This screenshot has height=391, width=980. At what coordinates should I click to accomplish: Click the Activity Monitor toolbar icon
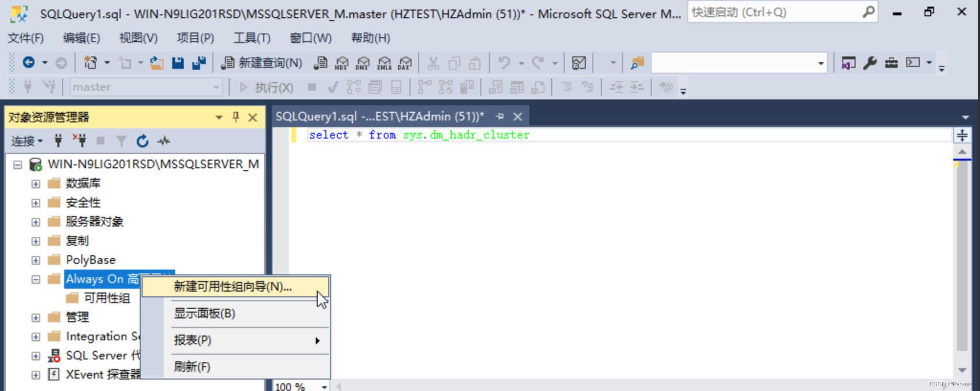(579, 63)
